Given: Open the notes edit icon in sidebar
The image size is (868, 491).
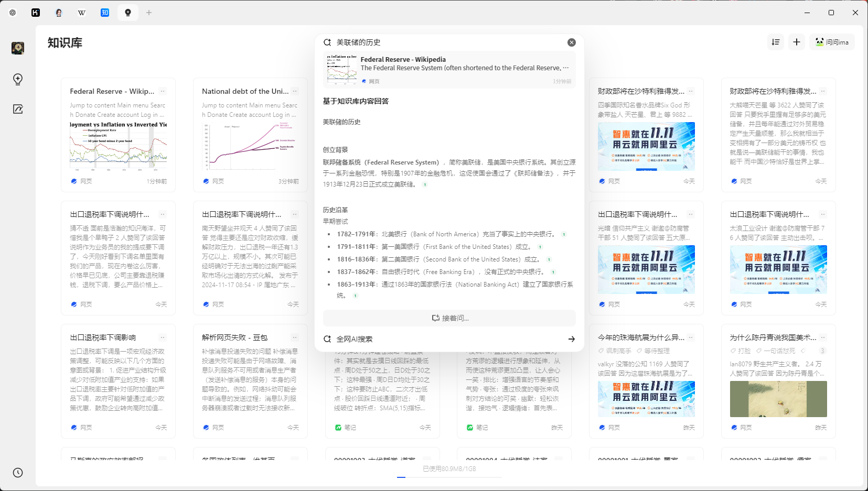Looking at the screenshot, I should click(x=18, y=109).
